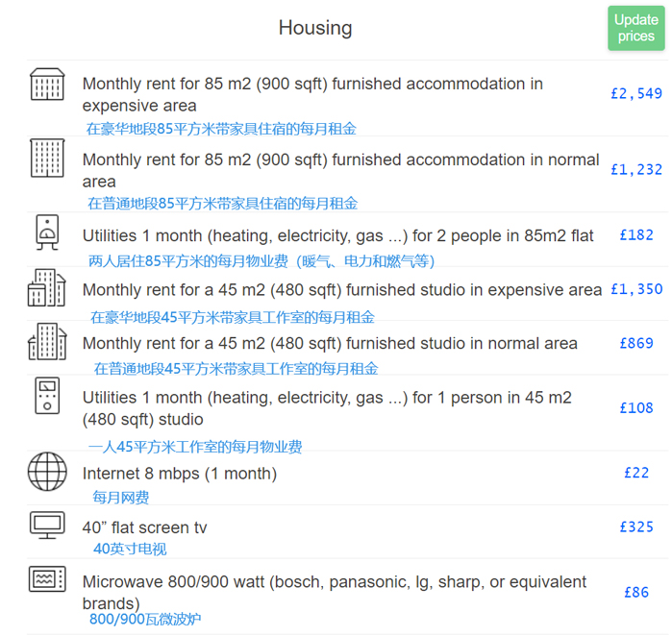Screen dimensions: 672x636
Task: Click the Internet globe icon
Action: (x=47, y=472)
